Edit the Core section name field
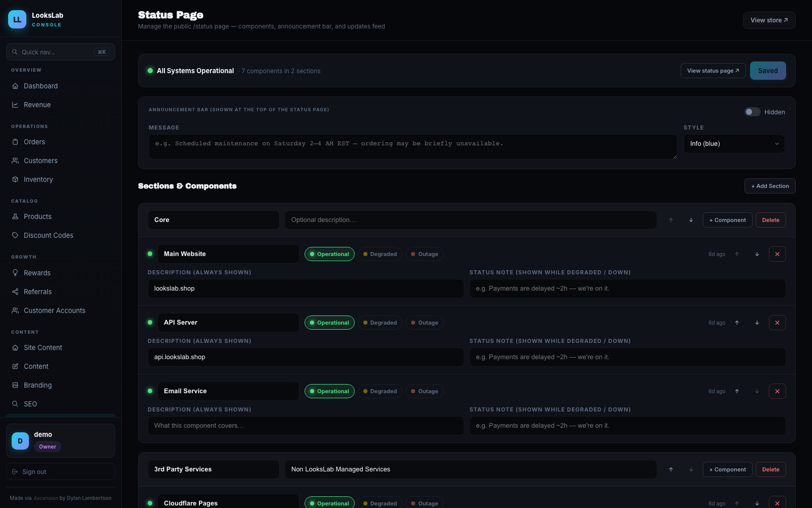Image resolution: width=812 pixels, height=508 pixels. tap(213, 220)
